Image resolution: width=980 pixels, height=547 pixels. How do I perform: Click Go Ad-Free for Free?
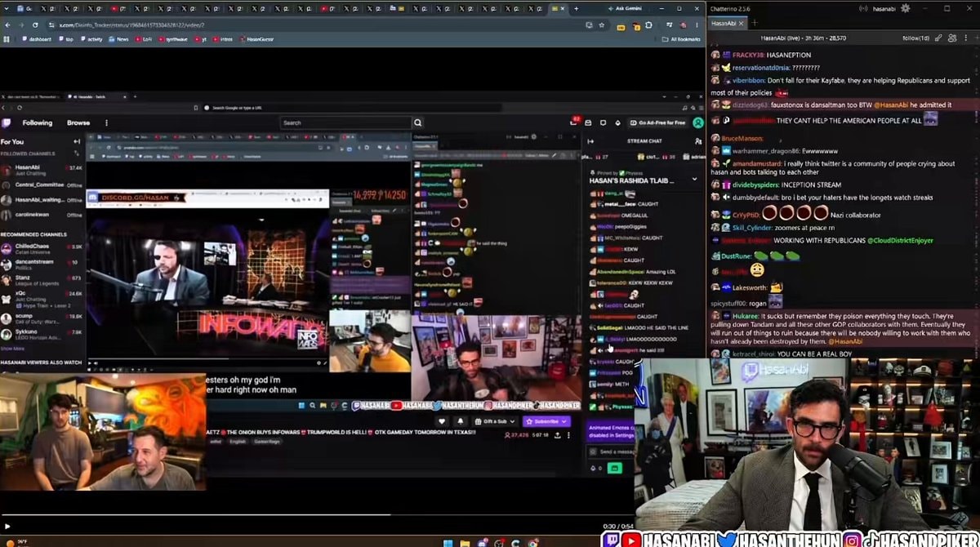tap(657, 122)
